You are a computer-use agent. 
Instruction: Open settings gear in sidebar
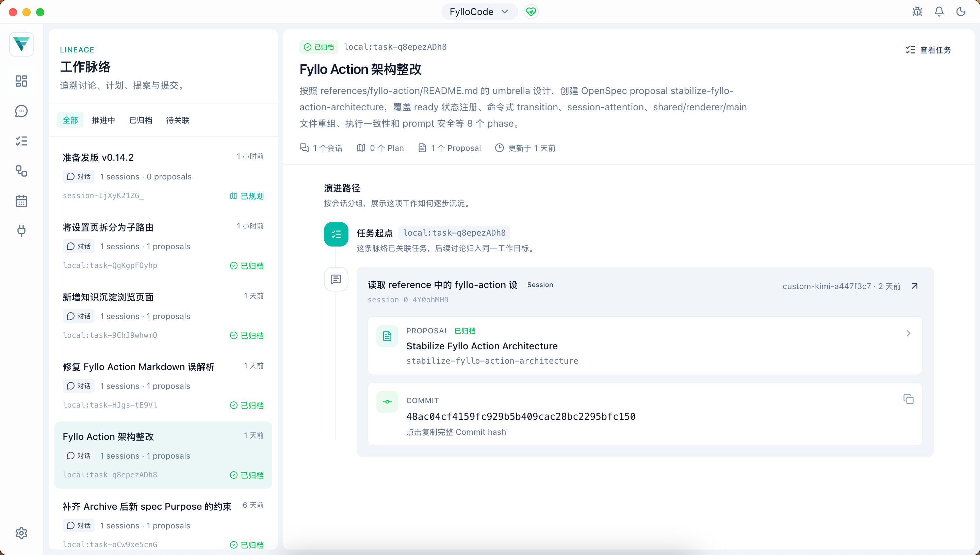(x=21, y=533)
